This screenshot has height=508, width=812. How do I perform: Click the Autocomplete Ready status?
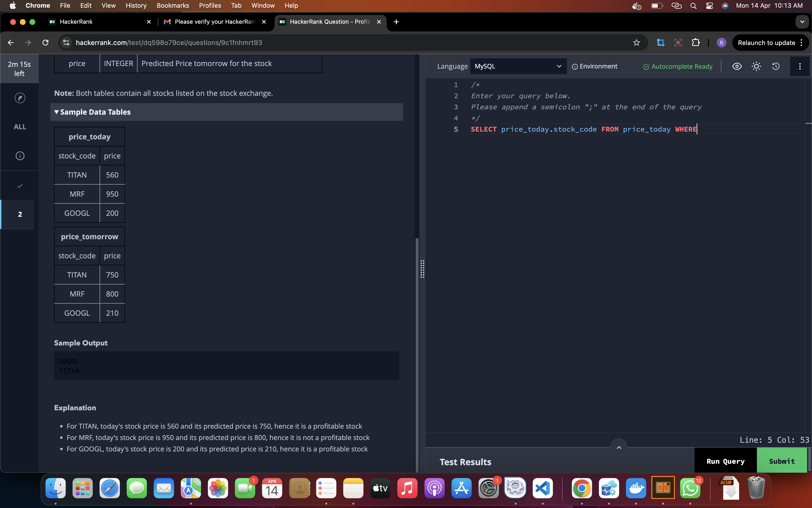(x=677, y=67)
